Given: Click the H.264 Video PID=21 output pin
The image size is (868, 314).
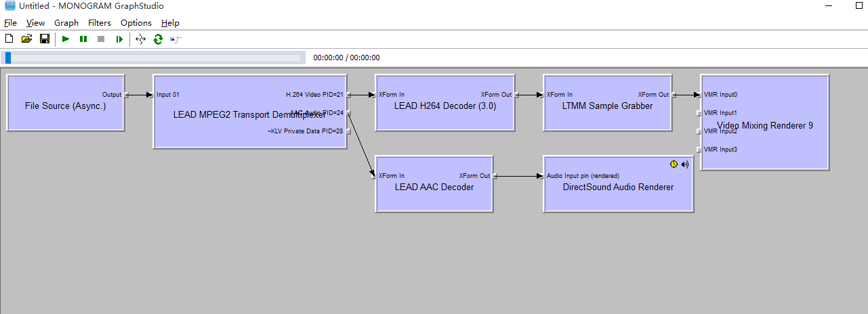Looking at the screenshot, I should tap(349, 95).
